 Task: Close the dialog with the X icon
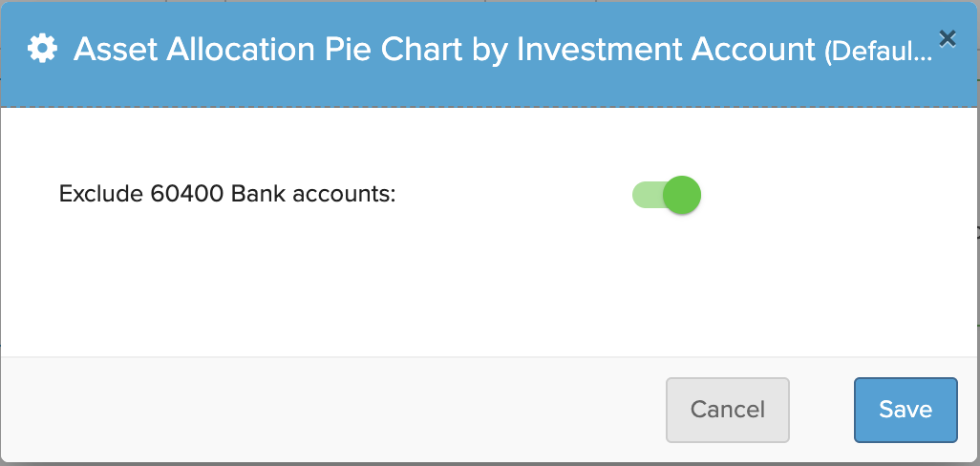click(x=948, y=39)
